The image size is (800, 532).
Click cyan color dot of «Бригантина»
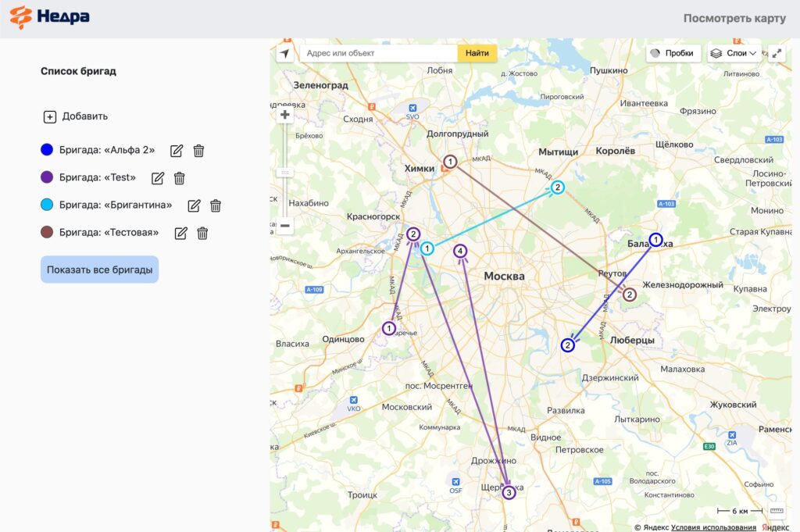(47, 205)
